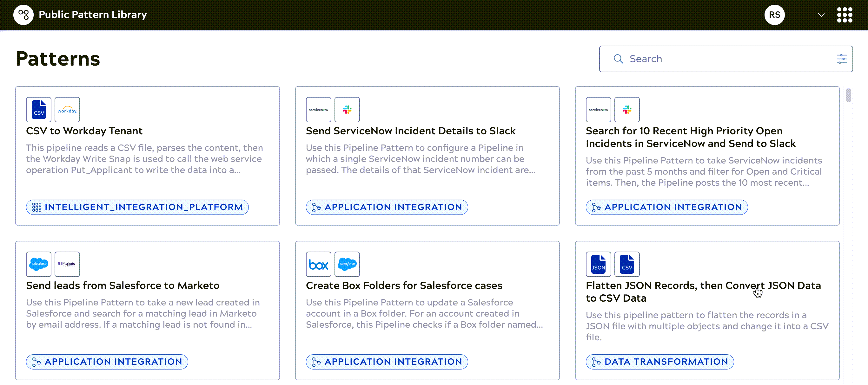Click the Box logo icon
The height and width of the screenshot is (385, 868).
(318, 264)
